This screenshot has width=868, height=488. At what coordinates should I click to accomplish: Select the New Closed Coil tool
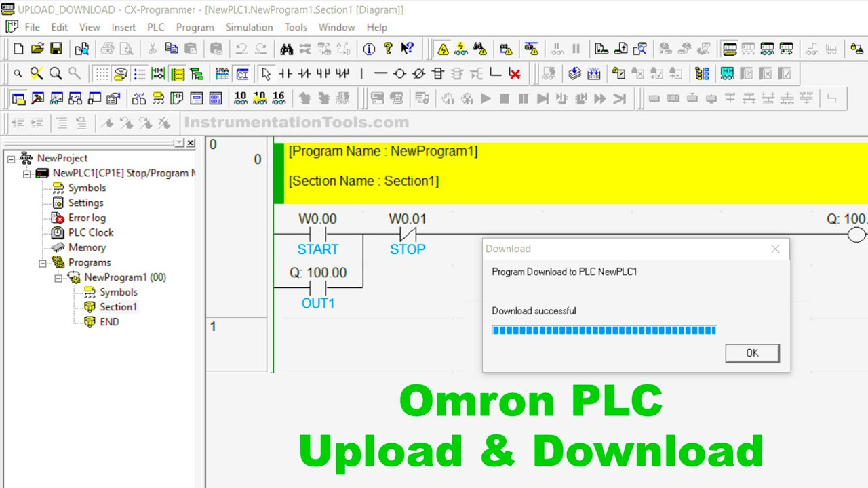coord(418,74)
